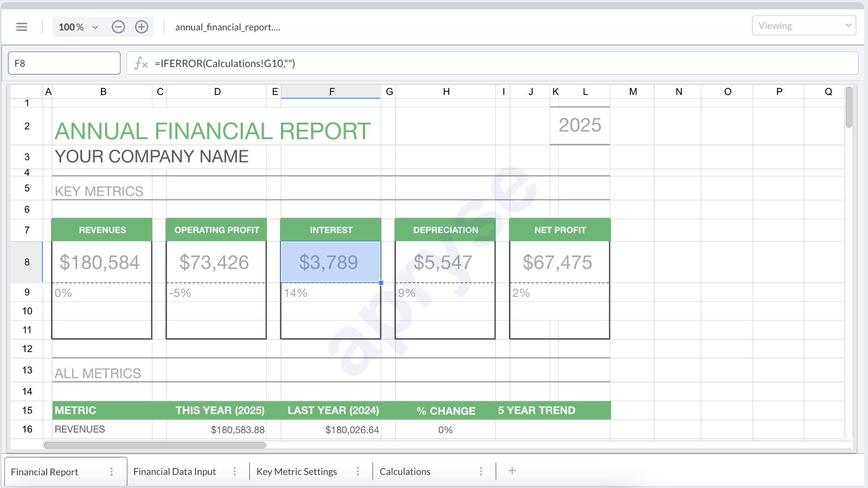Switch to the Financial Data Input tab
This screenshot has width=868, height=488.
click(x=175, y=472)
